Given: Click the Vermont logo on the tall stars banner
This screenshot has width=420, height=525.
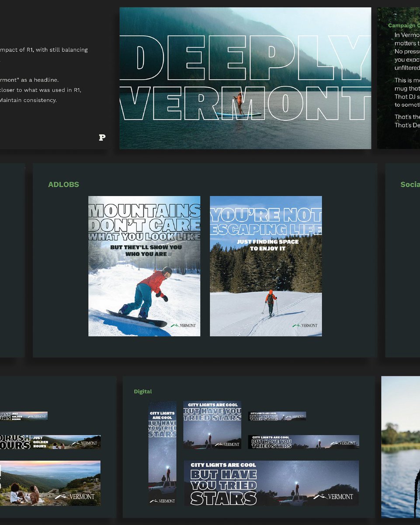Looking at the screenshot, I should pyautogui.click(x=162, y=501).
